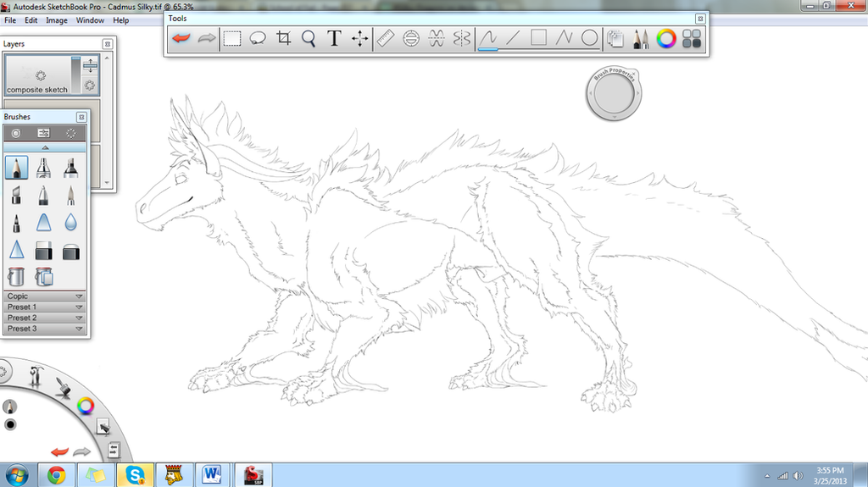Select the Oval draw style

[x=590, y=38]
